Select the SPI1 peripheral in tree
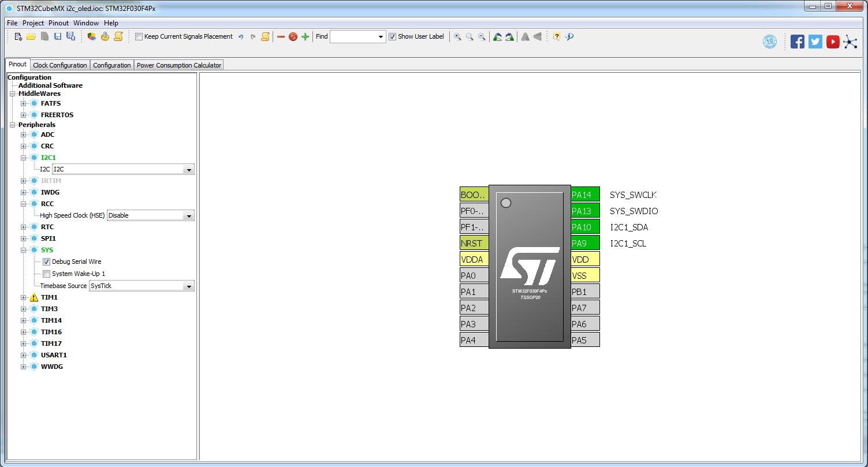Image resolution: width=868 pixels, height=467 pixels. point(48,238)
